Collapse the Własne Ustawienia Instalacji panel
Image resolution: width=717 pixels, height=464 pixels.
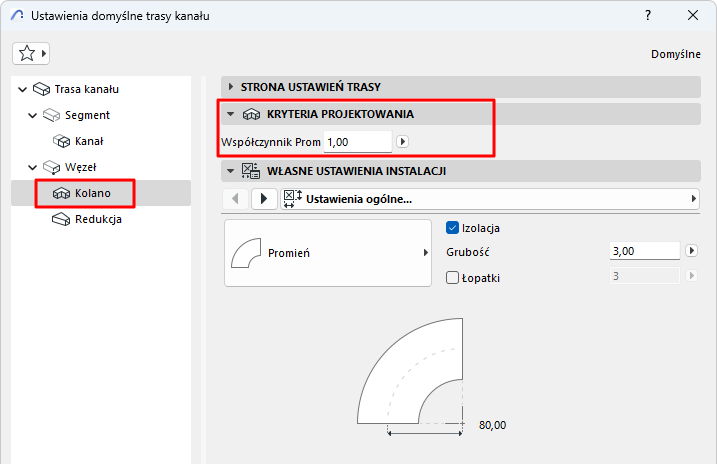(230, 171)
